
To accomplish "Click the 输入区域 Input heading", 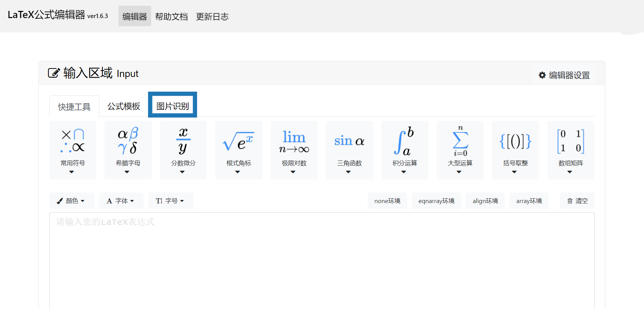I will click(101, 73).
